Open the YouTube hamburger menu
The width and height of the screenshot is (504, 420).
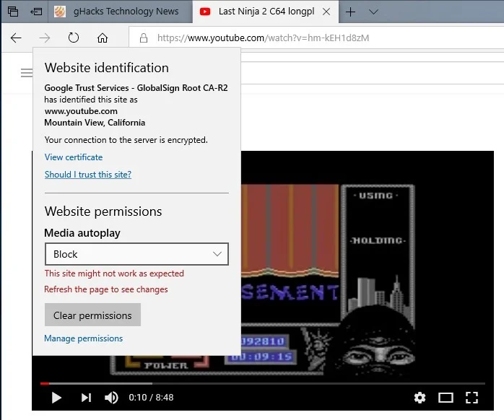[x=27, y=73]
